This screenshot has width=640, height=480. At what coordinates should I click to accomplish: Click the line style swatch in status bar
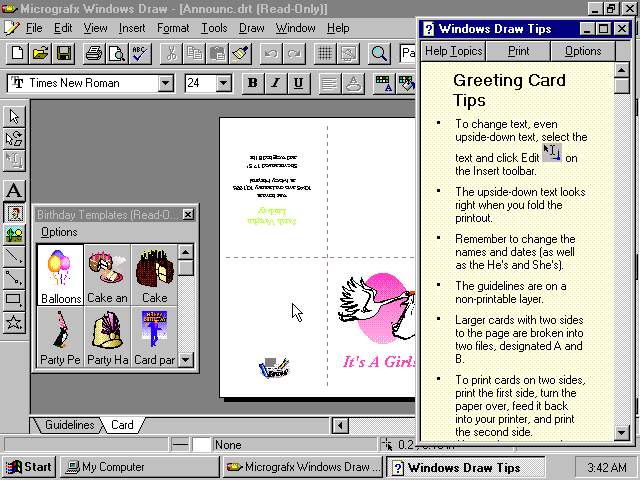(x=180, y=444)
